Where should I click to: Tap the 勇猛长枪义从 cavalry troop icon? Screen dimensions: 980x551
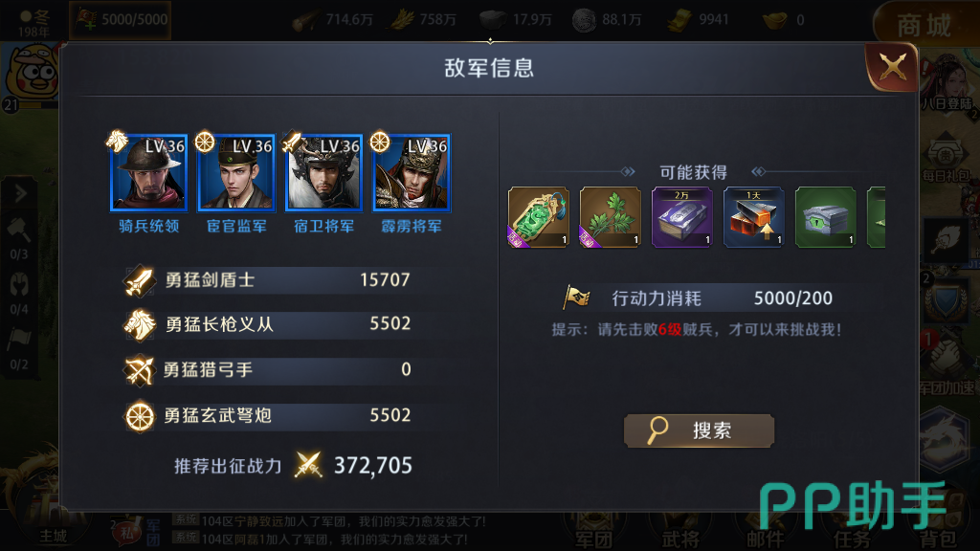click(139, 325)
